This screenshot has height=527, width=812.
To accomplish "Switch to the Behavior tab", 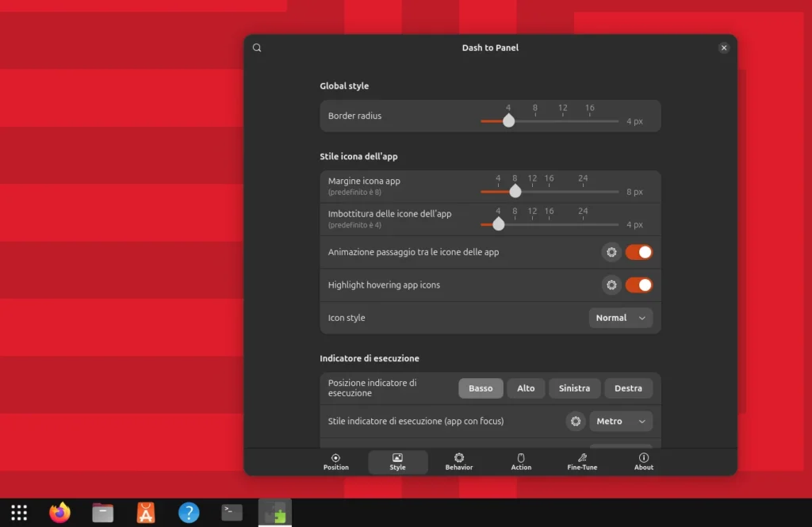I will coord(458,462).
